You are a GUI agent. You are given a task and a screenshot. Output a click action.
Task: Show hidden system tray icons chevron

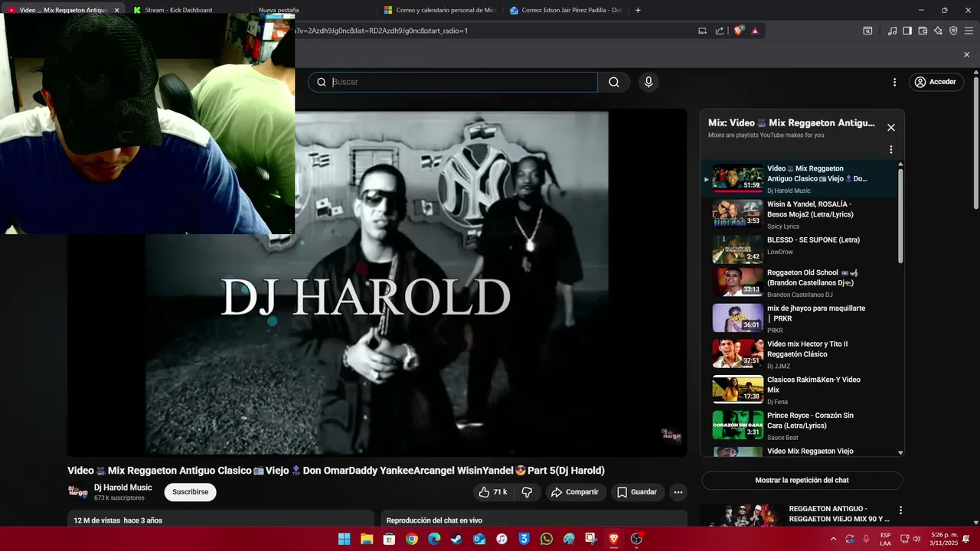(833, 539)
